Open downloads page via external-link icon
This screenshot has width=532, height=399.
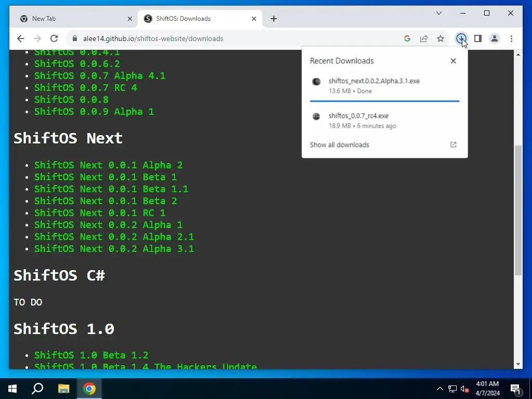click(x=453, y=144)
